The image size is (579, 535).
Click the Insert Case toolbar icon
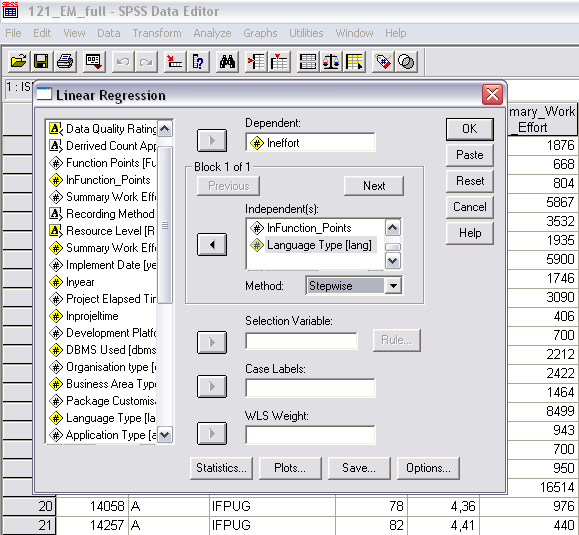pos(256,61)
